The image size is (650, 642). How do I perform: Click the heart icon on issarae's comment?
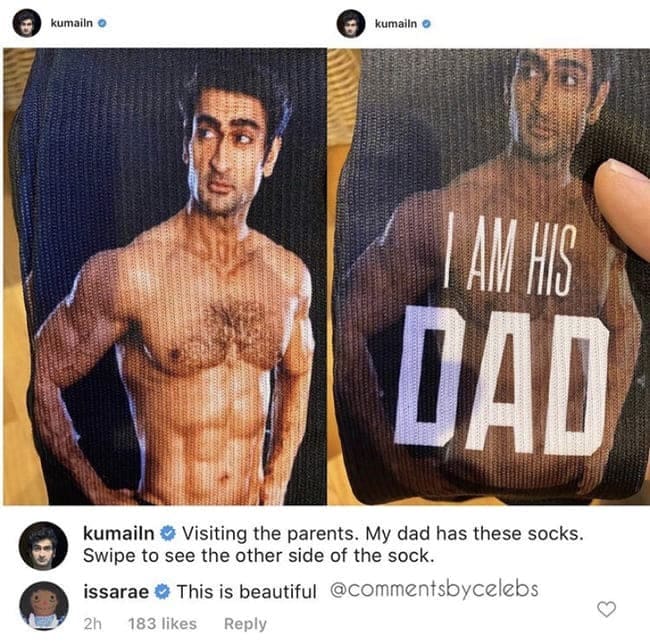tap(606, 609)
